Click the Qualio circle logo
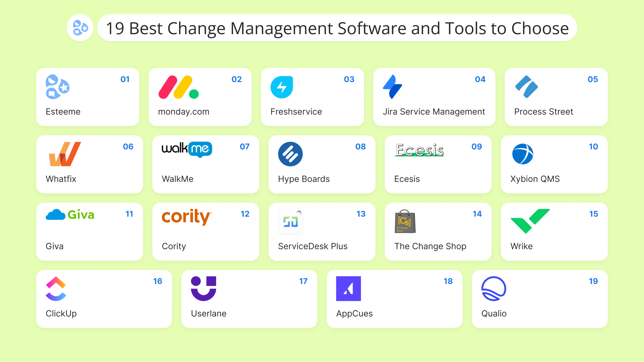This screenshot has width=644, height=362. pyautogui.click(x=493, y=289)
